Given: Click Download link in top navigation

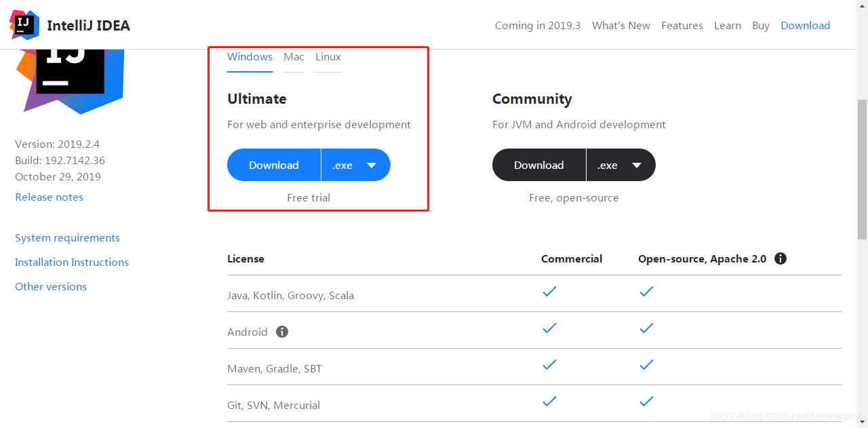Looking at the screenshot, I should 806,25.
